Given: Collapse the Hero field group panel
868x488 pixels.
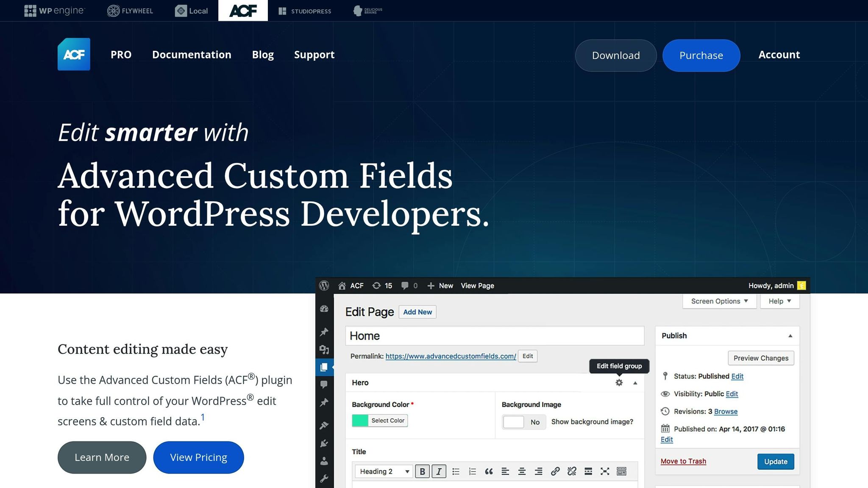Looking at the screenshot, I should click(x=635, y=383).
